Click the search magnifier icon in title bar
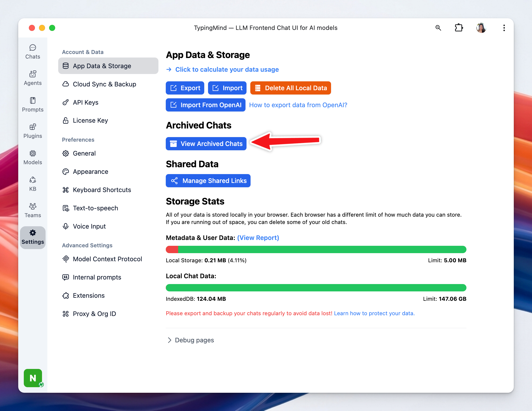Screen dimensions: 532x411 tap(438, 28)
